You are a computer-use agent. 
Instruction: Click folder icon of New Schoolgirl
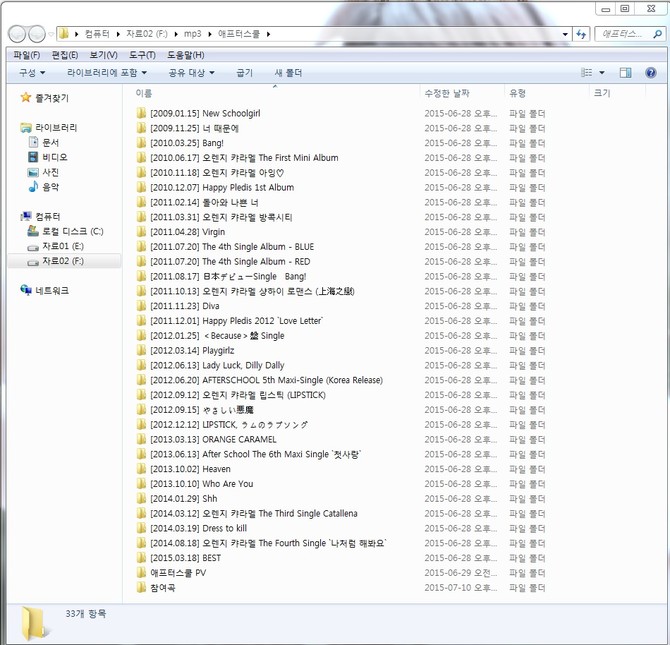[x=141, y=113]
